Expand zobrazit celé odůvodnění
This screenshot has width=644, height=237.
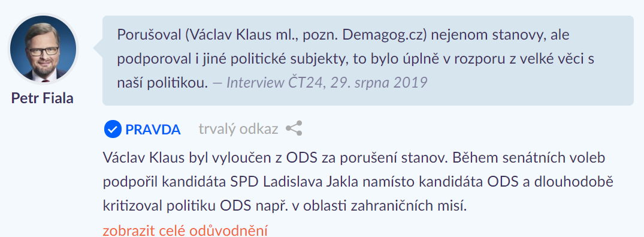point(185,230)
